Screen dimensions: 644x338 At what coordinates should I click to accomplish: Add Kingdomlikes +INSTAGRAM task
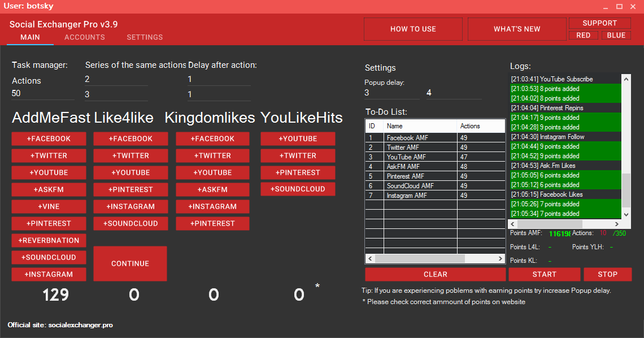click(x=213, y=206)
